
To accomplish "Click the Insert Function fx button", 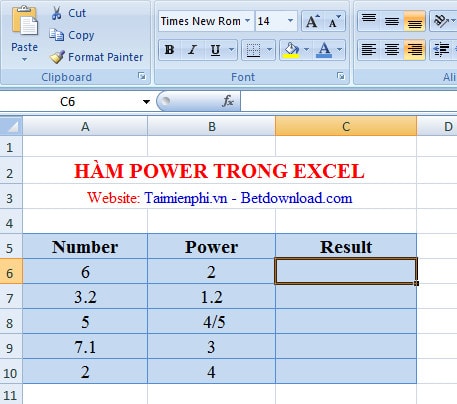I will pyautogui.click(x=228, y=101).
